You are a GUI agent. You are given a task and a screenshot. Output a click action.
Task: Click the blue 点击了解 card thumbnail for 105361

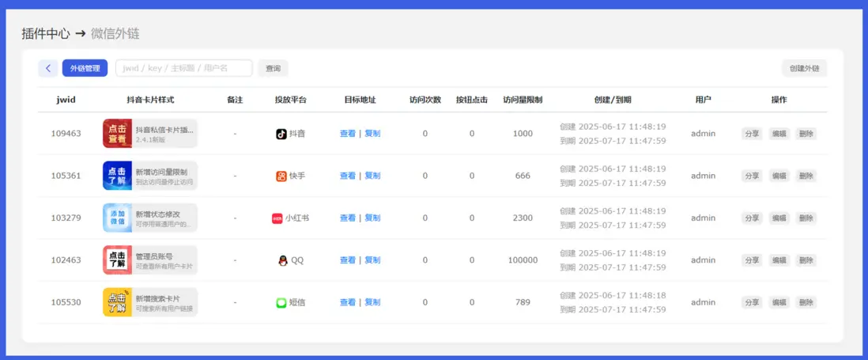coord(117,176)
